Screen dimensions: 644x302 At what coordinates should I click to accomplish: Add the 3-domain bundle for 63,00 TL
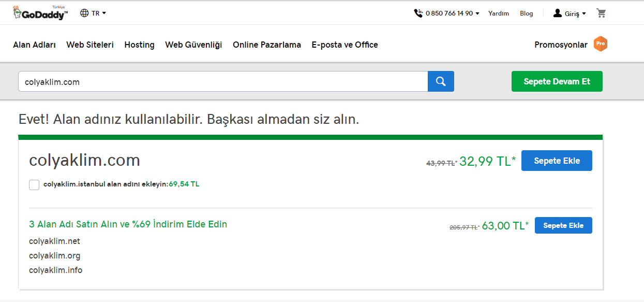[x=563, y=225]
